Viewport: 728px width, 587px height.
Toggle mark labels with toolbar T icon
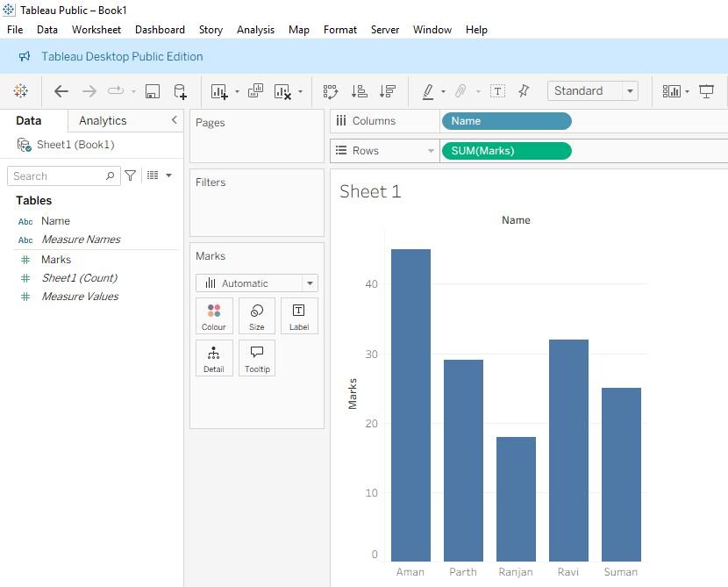click(x=497, y=91)
